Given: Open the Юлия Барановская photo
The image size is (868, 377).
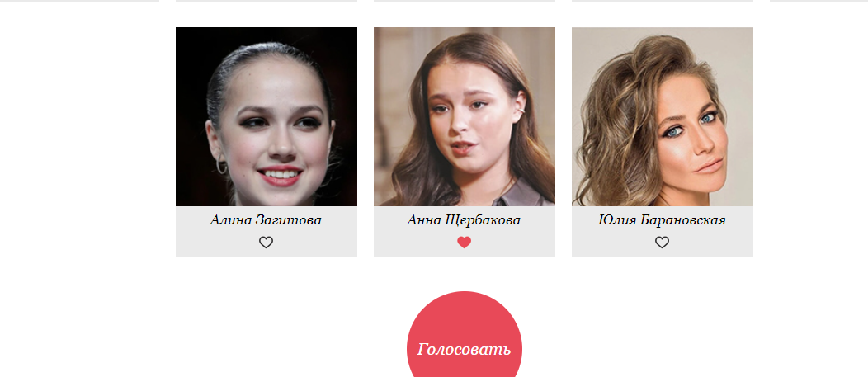Looking at the screenshot, I should point(662,117).
